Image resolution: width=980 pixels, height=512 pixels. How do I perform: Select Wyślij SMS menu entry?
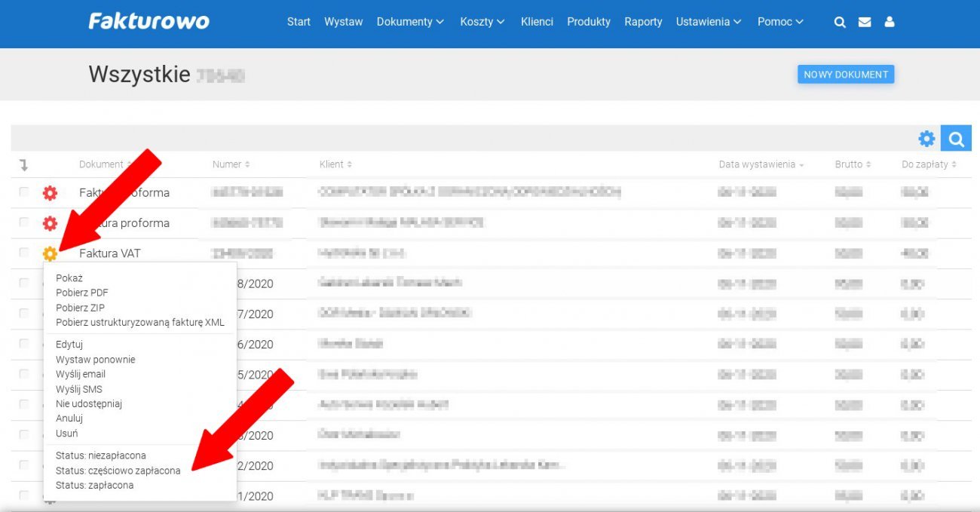coord(79,389)
